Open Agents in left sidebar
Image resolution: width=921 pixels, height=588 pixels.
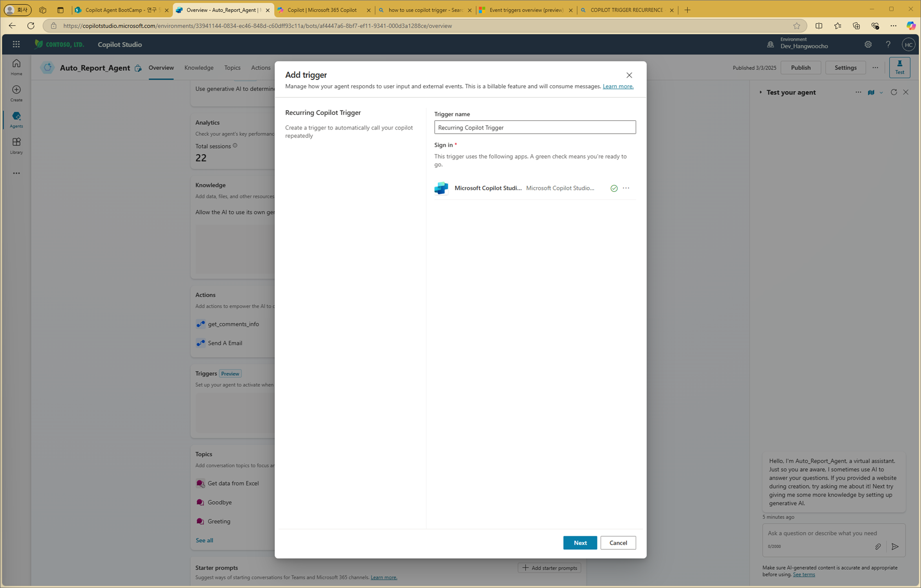[x=16, y=119]
